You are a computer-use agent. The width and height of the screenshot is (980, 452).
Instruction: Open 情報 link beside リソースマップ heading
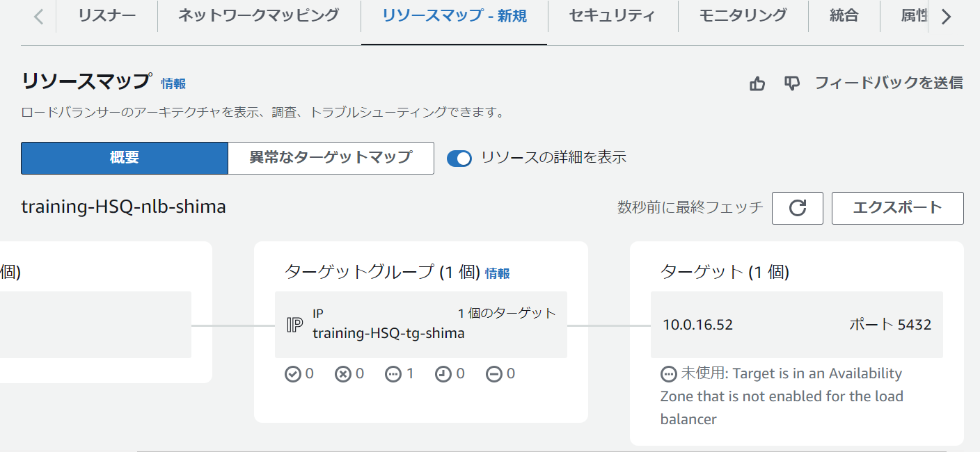pyautogui.click(x=173, y=83)
